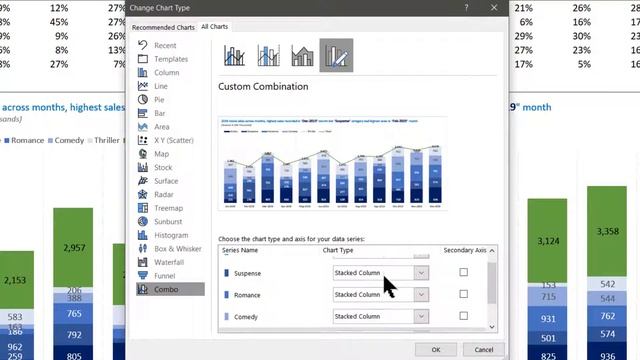This screenshot has height=360, width=640.
Task: Pick Pie chart category icon
Action: 142,99
